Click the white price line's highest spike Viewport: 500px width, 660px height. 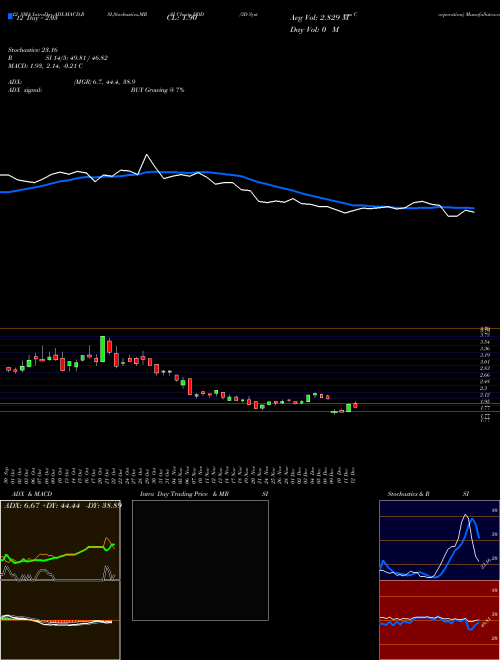click(146, 155)
